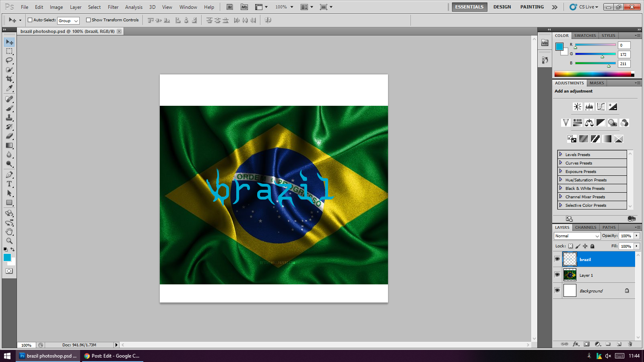The height and width of the screenshot is (362, 644).
Task: Open the Auto-Select Group dropdown
Action: tap(68, 21)
